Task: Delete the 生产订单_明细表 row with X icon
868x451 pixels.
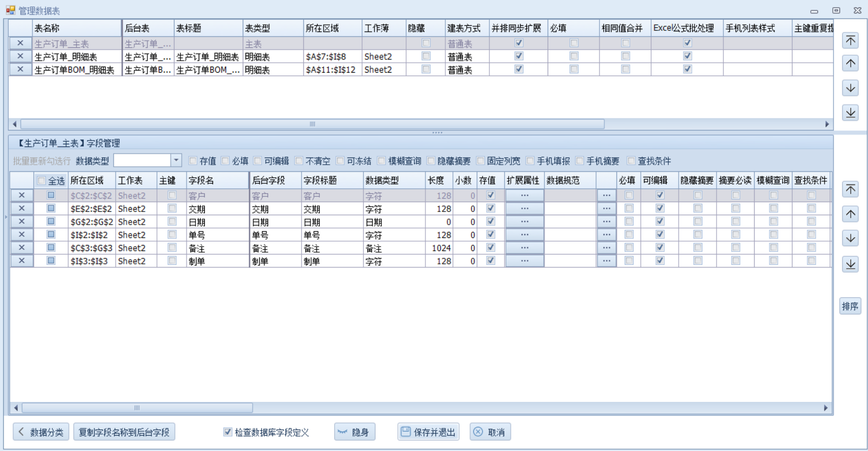Action: pos(20,56)
